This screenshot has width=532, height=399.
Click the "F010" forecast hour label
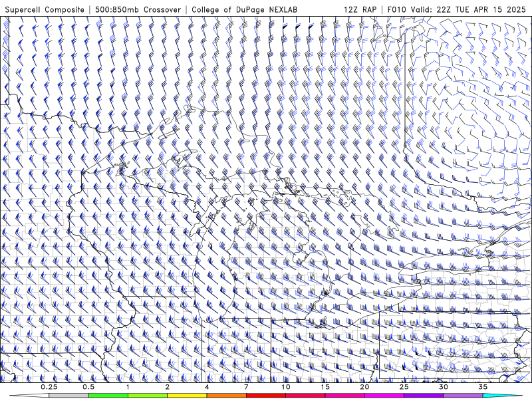pyautogui.click(x=396, y=9)
